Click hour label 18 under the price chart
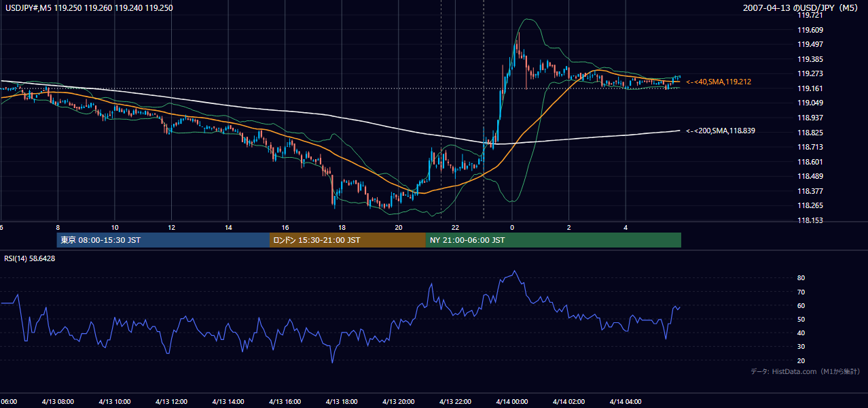 pos(342,227)
